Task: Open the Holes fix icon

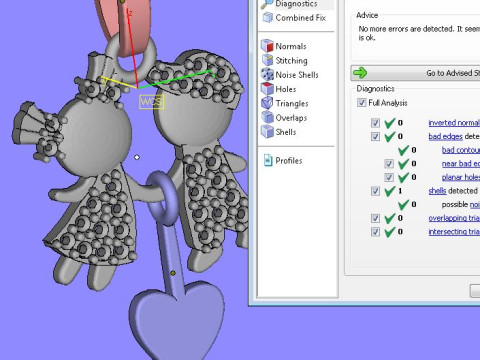Action: (x=267, y=89)
